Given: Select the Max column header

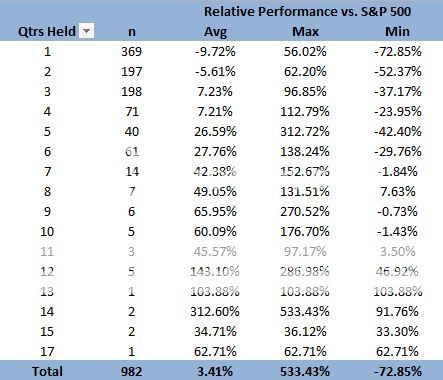Looking at the screenshot, I should click(x=305, y=32).
